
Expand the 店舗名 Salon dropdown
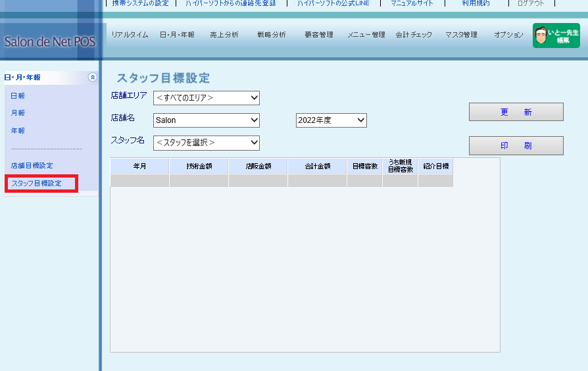pos(207,120)
